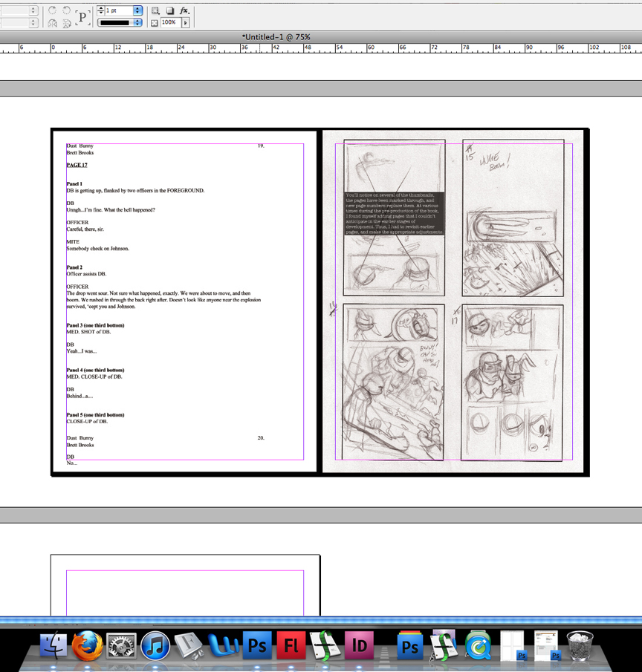Click the *Untitled-1 @ 75% title
The height and width of the screenshot is (672, 642).
(x=276, y=37)
